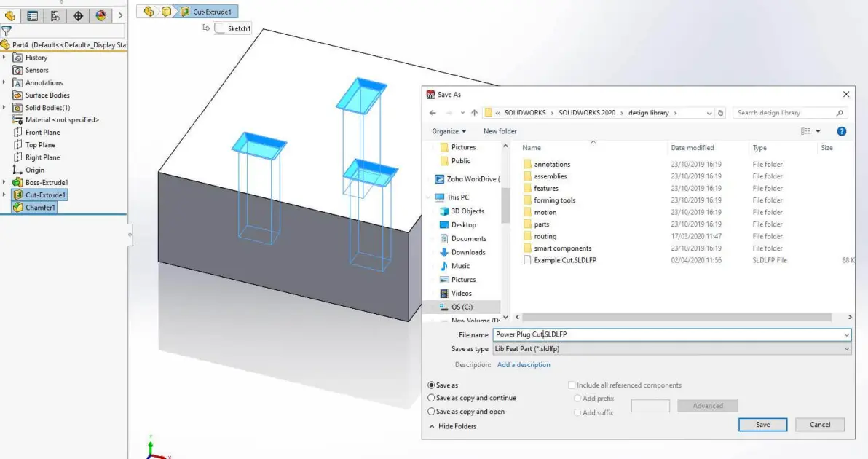Screen dimensions: 868x459
Task: Open the Save As dialog help icon
Action: (842, 131)
